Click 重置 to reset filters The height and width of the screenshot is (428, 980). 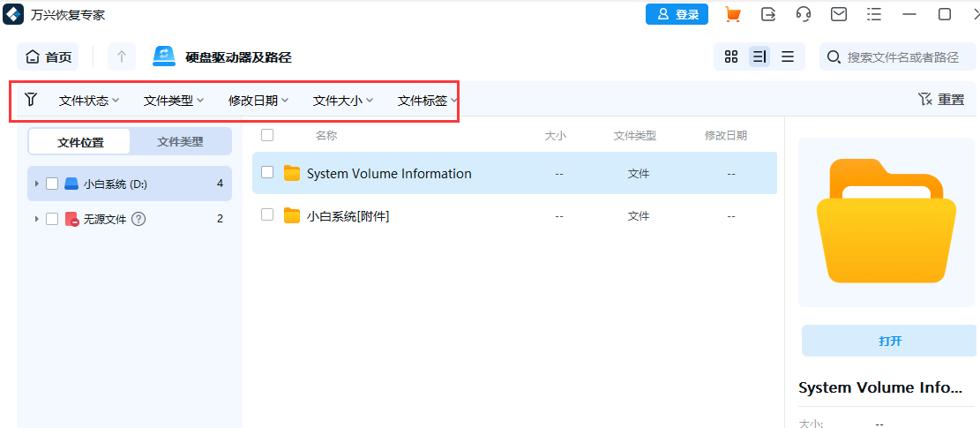(x=941, y=100)
